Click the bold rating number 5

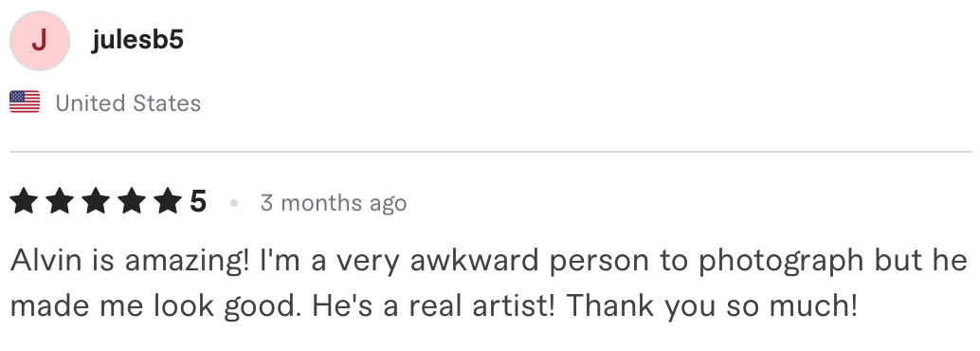[197, 202]
